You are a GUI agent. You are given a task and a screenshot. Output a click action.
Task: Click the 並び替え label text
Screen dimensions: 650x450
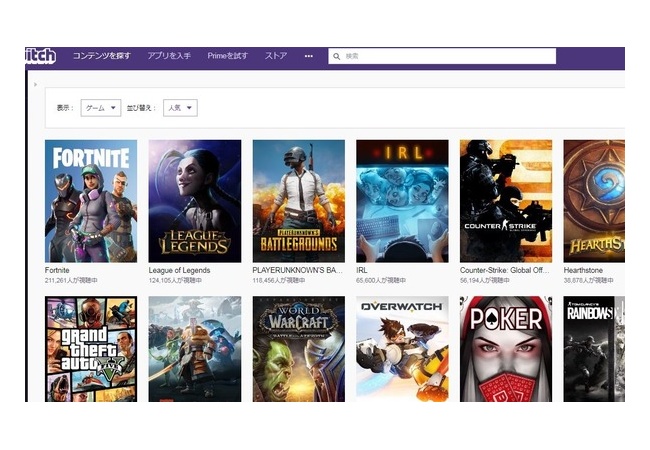[x=141, y=108]
